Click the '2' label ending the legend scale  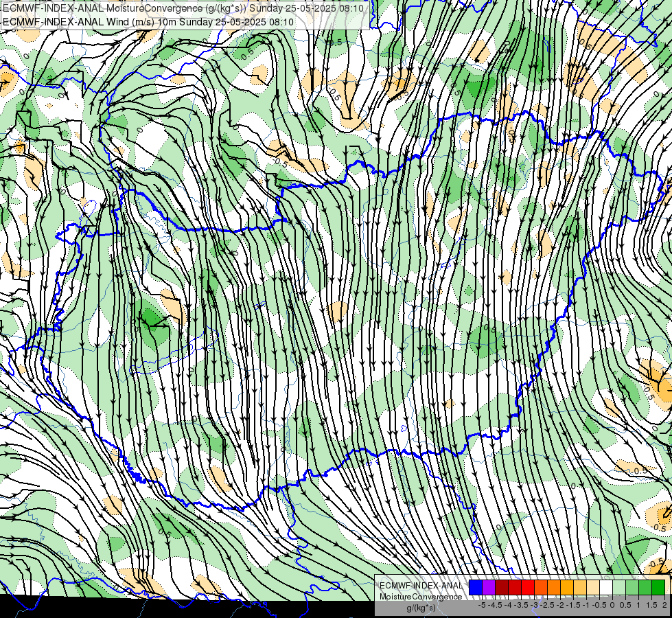(x=664, y=605)
